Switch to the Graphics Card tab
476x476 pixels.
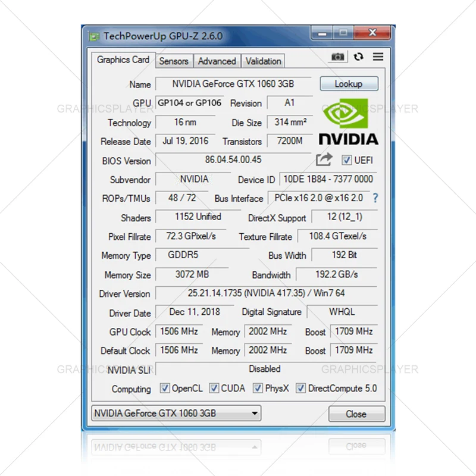(123, 60)
